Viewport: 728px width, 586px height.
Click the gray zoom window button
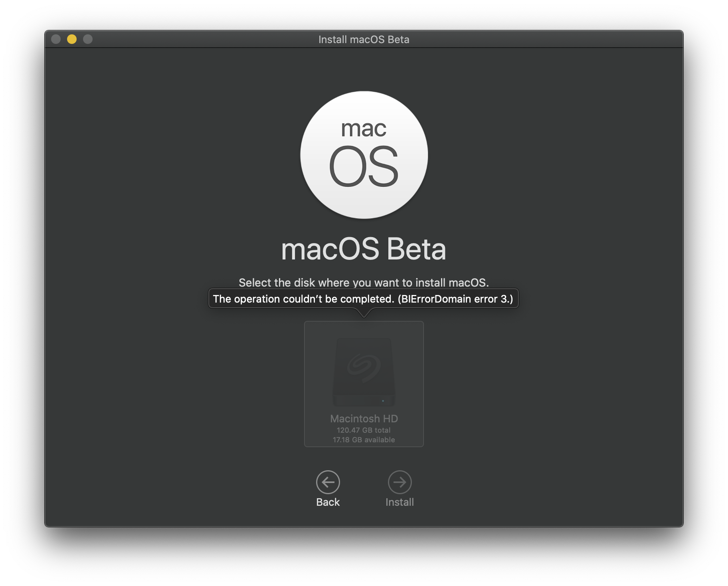88,39
